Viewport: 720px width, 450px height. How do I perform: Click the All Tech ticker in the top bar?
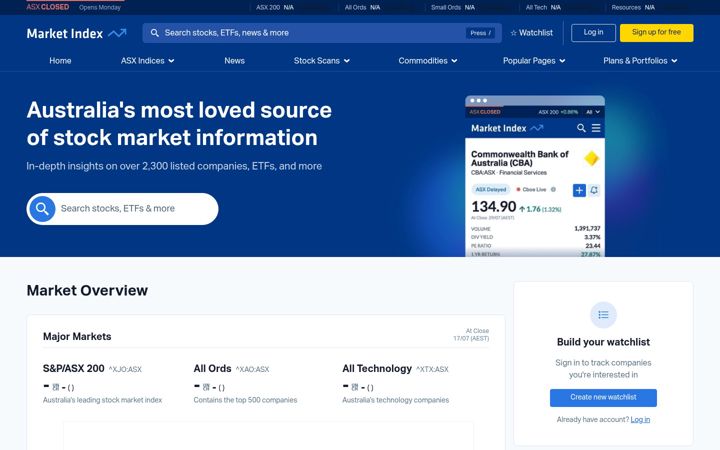tap(543, 7)
